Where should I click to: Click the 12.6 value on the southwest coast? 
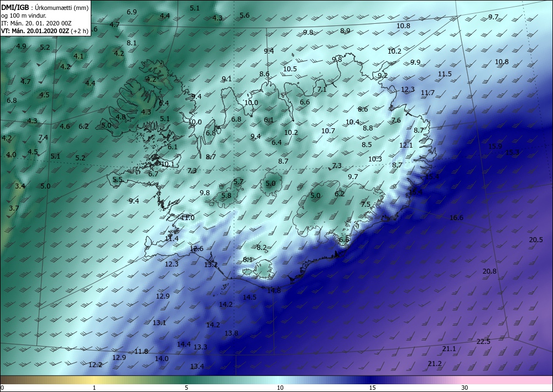click(x=196, y=249)
